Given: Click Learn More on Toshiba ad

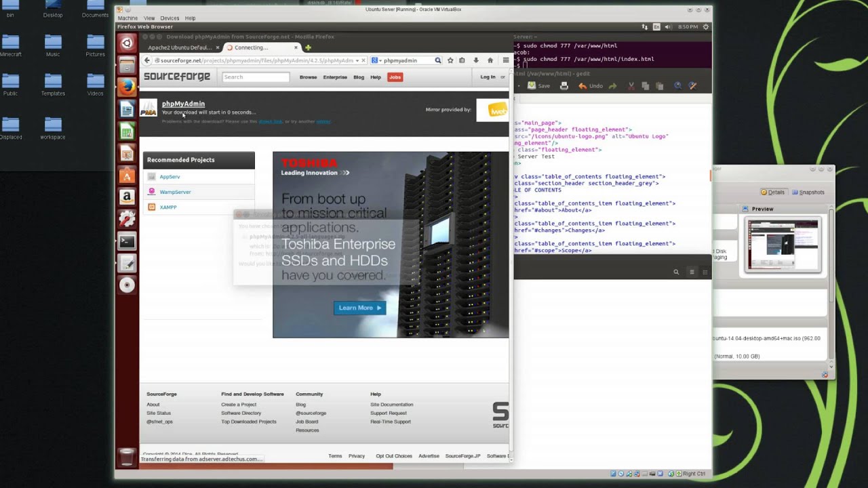Looking at the screenshot, I should (x=359, y=308).
